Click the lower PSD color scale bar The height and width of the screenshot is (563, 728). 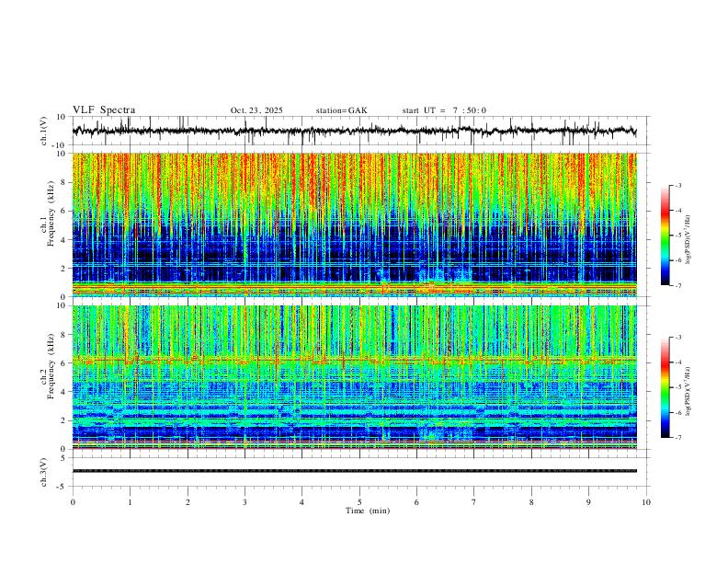(665, 387)
